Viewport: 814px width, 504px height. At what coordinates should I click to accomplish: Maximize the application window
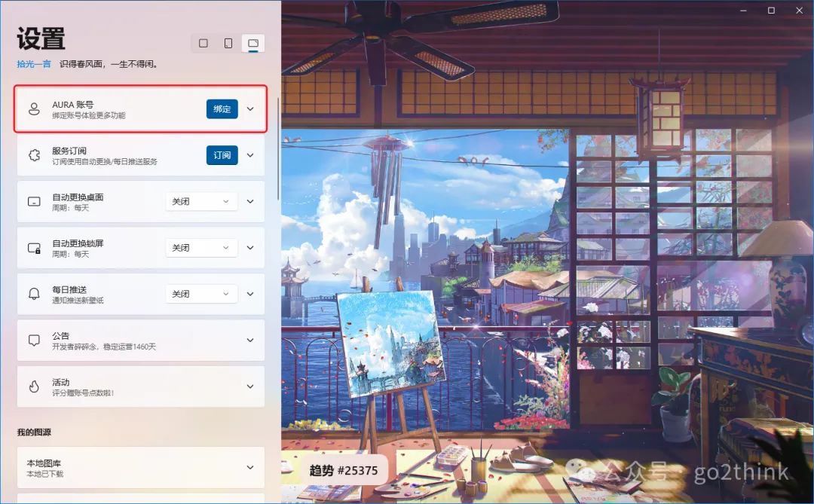(x=772, y=11)
